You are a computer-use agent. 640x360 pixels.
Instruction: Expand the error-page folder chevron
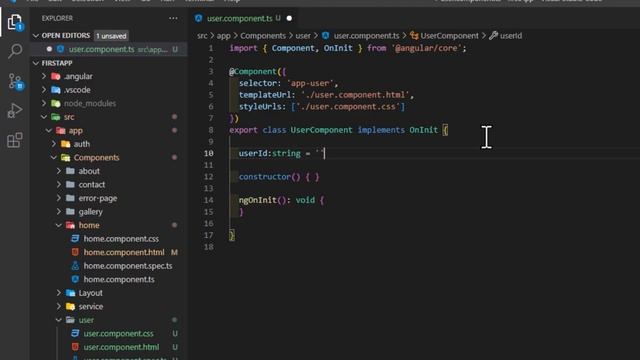point(59,198)
